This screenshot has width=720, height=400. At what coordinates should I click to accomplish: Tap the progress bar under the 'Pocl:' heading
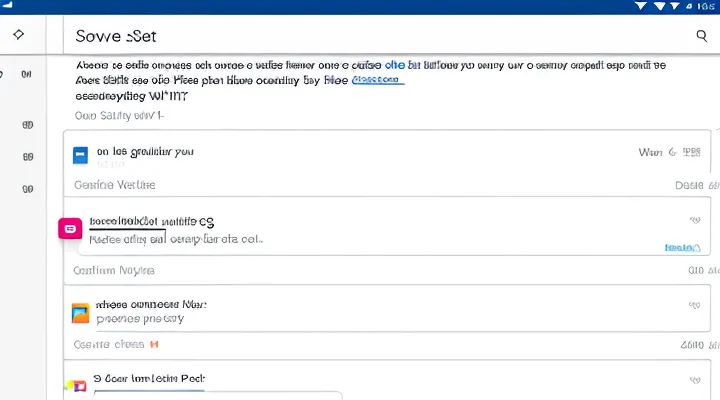[x=149, y=391]
